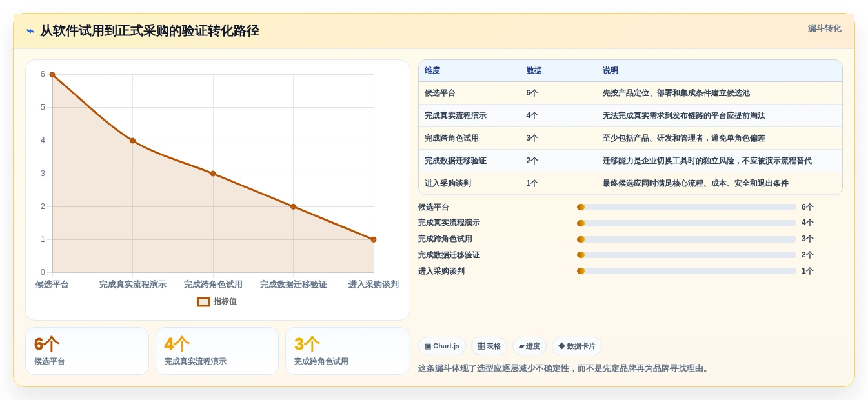Click the 漏斗转化 tag in header

pyautogui.click(x=824, y=28)
